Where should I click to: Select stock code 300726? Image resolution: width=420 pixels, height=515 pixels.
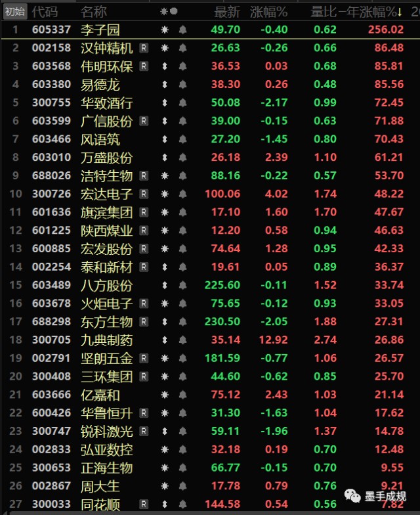point(51,194)
